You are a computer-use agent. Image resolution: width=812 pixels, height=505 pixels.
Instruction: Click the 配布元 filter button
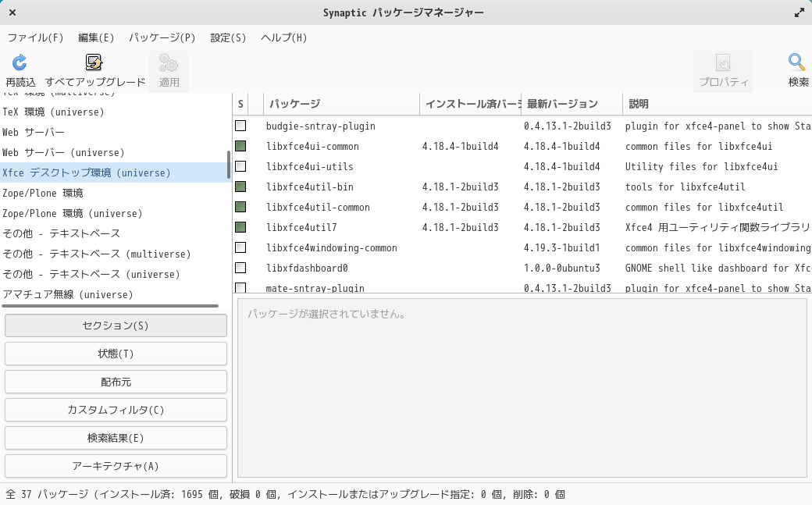coord(116,382)
